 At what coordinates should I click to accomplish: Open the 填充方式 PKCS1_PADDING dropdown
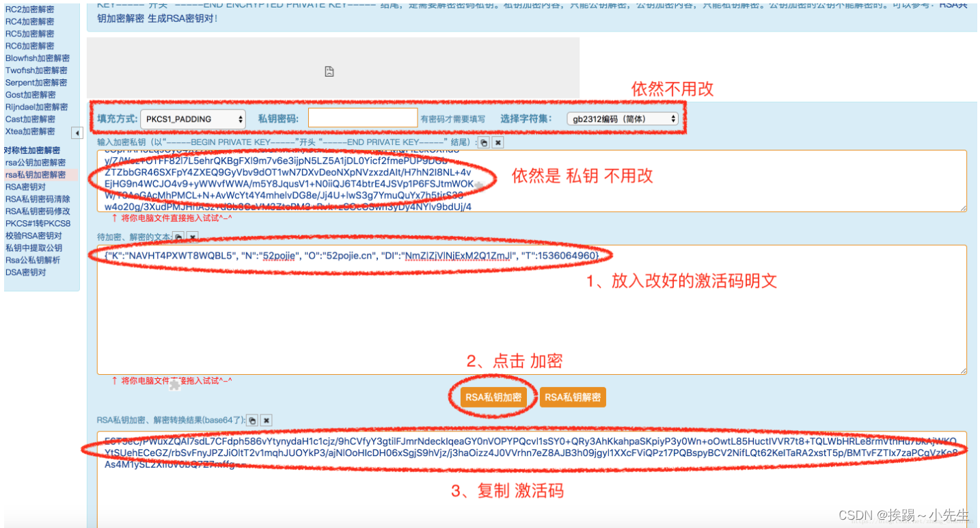pyautogui.click(x=193, y=119)
